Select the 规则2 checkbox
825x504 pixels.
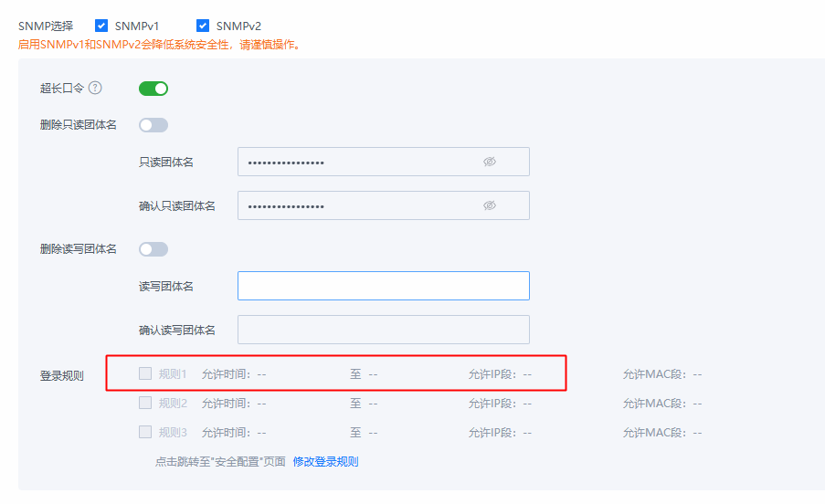pos(145,403)
